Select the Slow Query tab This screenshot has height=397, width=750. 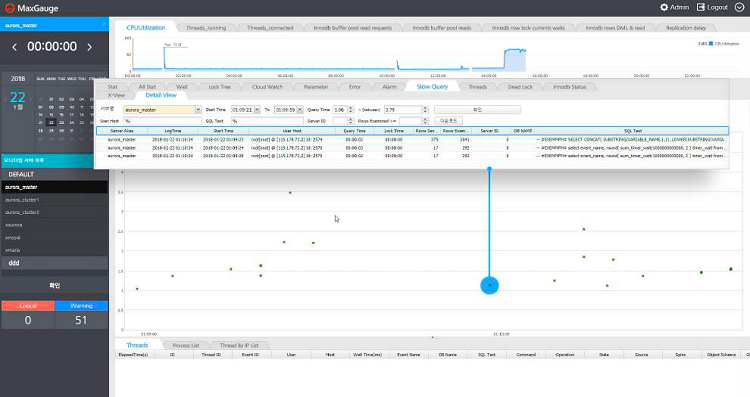[x=432, y=87]
